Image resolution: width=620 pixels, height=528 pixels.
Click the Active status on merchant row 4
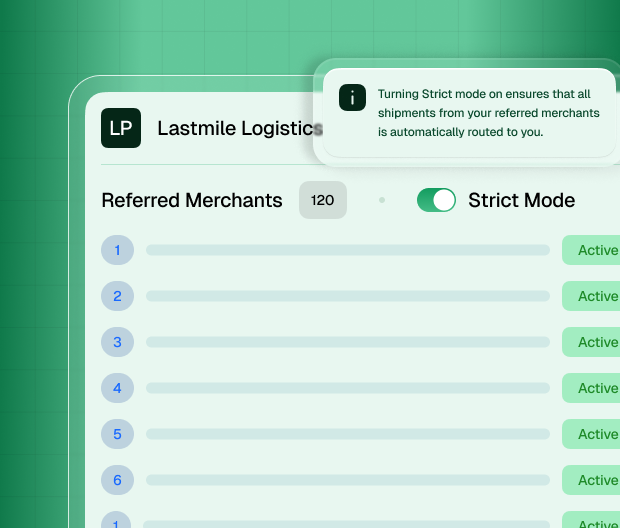click(596, 388)
